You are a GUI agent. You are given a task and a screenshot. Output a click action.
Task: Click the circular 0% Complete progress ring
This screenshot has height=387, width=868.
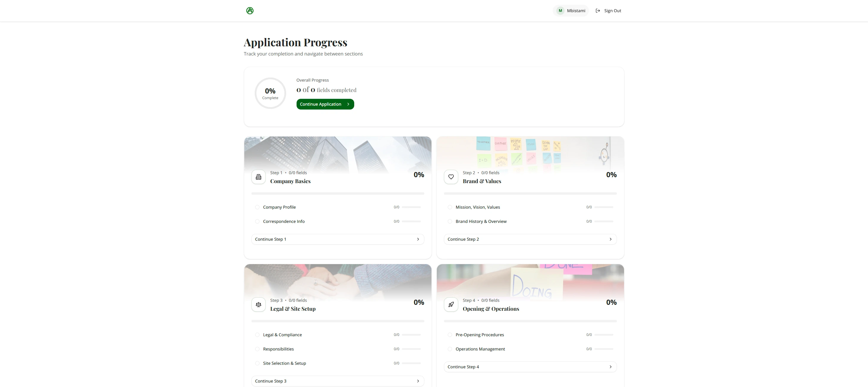[270, 93]
